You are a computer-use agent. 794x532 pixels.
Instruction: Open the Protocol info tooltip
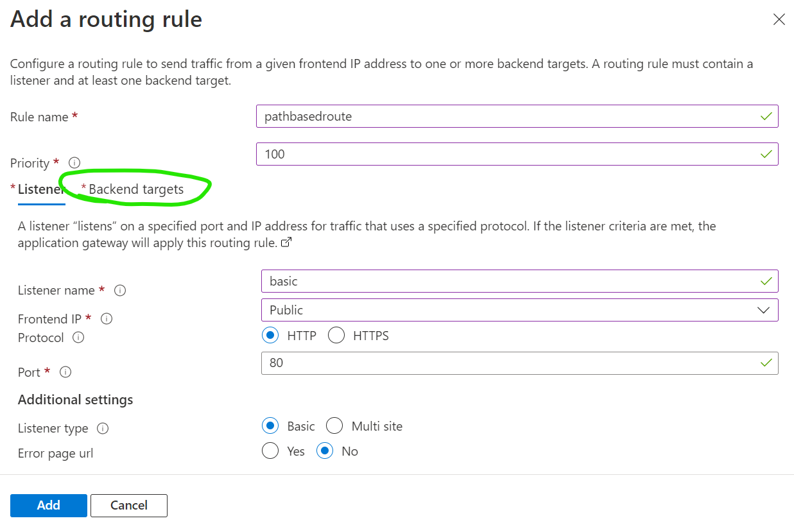tap(78, 338)
